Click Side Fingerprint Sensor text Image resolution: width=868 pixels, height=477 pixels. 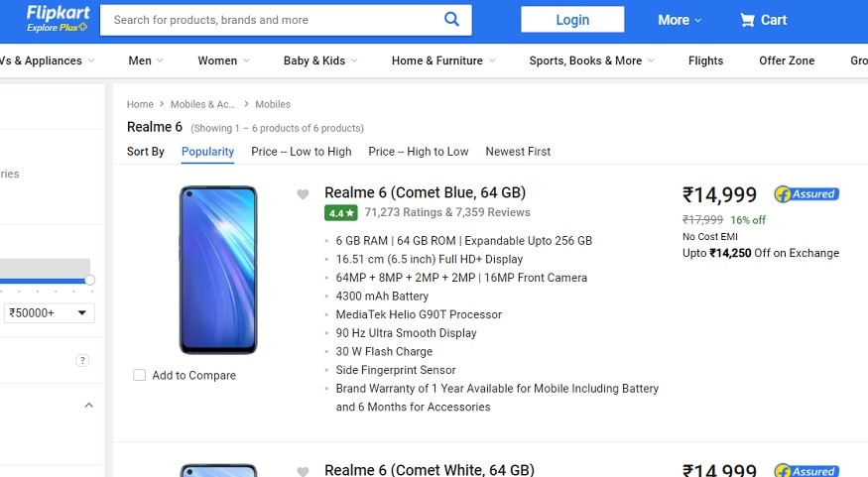click(396, 370)
